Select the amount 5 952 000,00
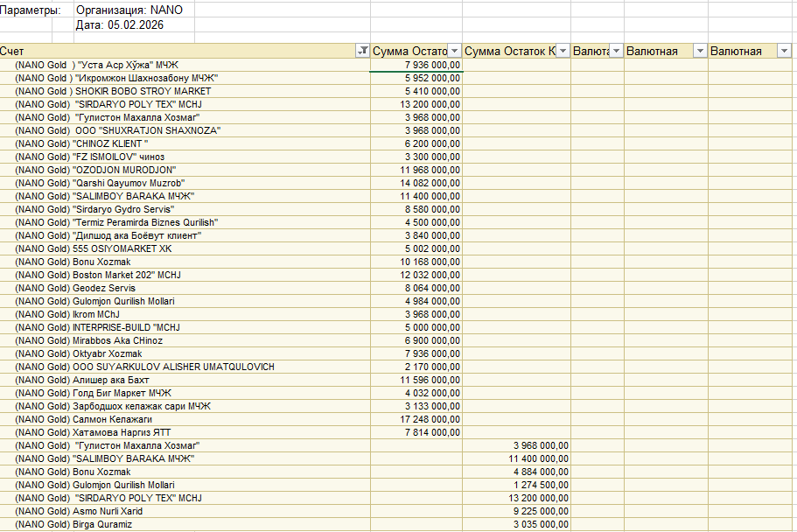 (416, 78)
